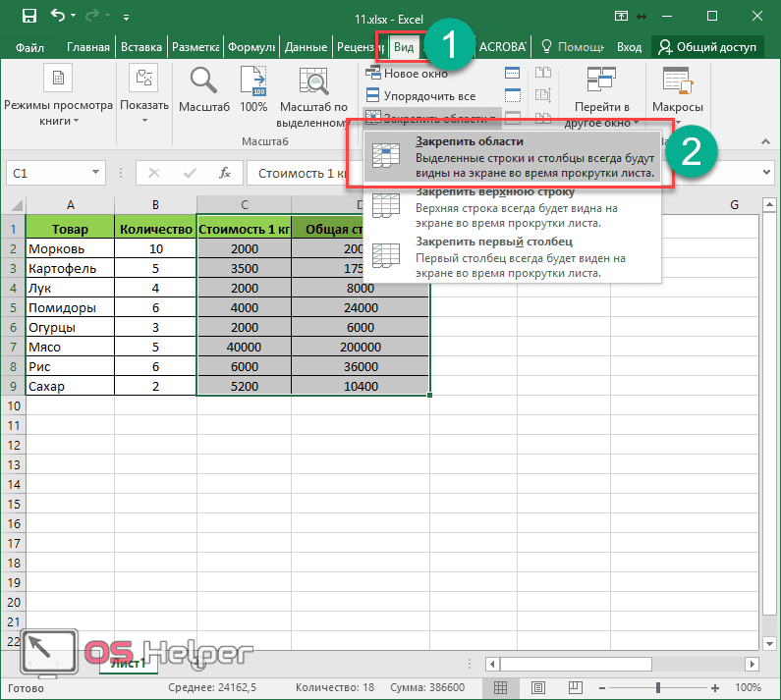Select column A header
The image size is (781, 700).
pyautogui.click(x=70, y=204)
